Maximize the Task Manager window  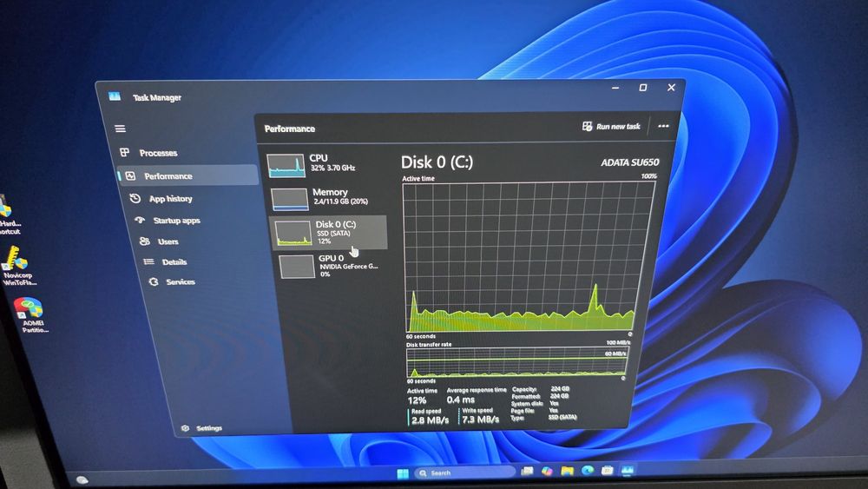pos(642,88)
